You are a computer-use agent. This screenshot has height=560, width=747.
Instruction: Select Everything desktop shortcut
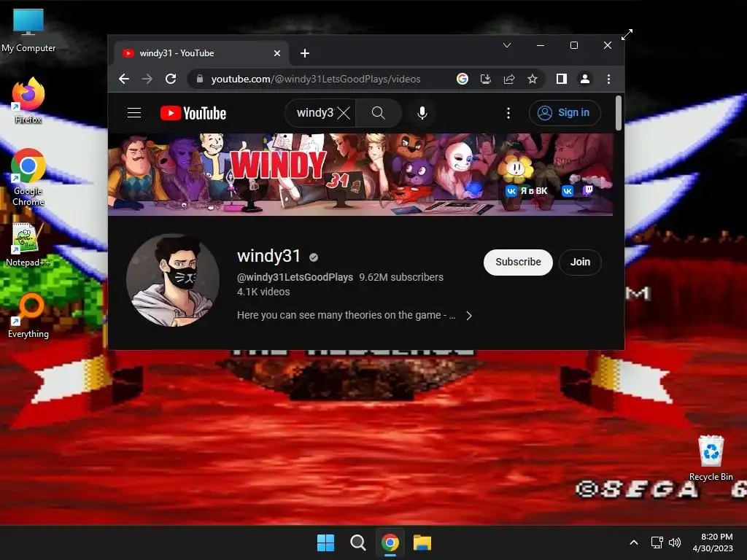pyautogui.click(x=28, y=315)
